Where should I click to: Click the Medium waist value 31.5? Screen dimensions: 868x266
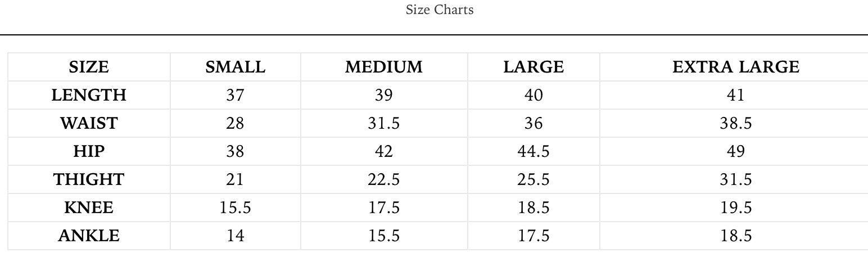pos(383,123)
